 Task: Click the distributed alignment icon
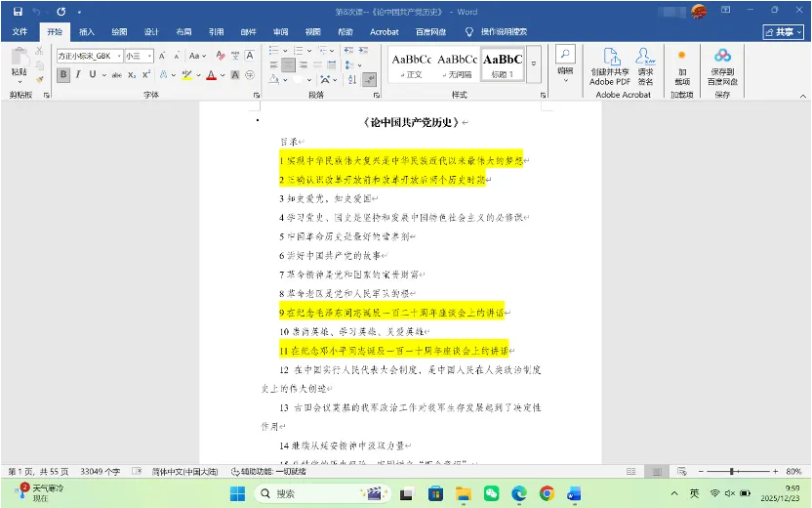(332, 64)
